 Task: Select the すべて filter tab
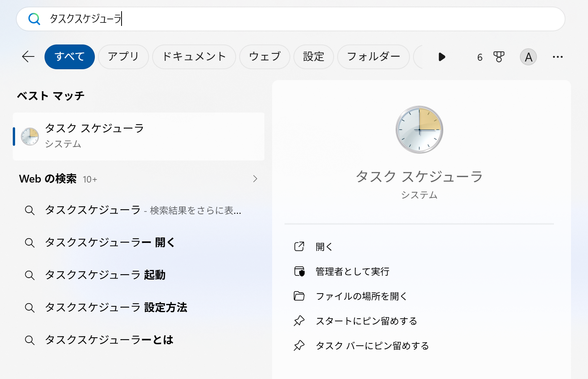[x=70, y=57]
